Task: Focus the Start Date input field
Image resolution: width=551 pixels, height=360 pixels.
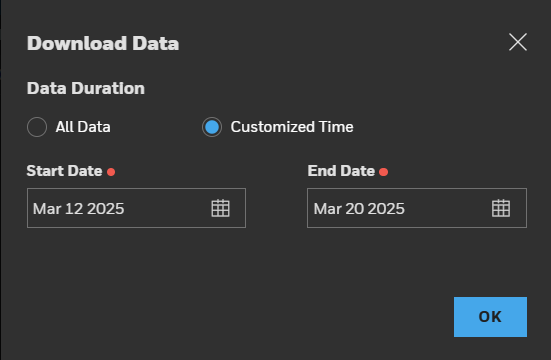Action: [136, 208]
